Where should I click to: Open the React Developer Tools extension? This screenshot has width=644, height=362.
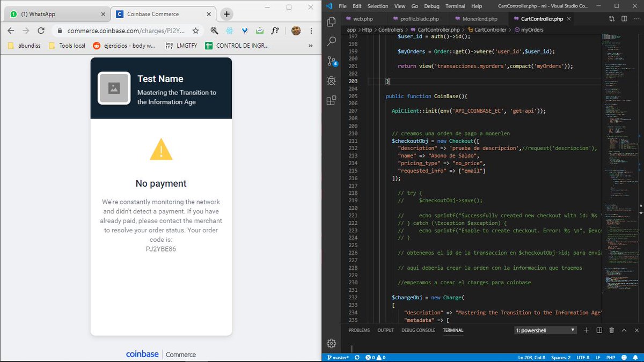230,31
